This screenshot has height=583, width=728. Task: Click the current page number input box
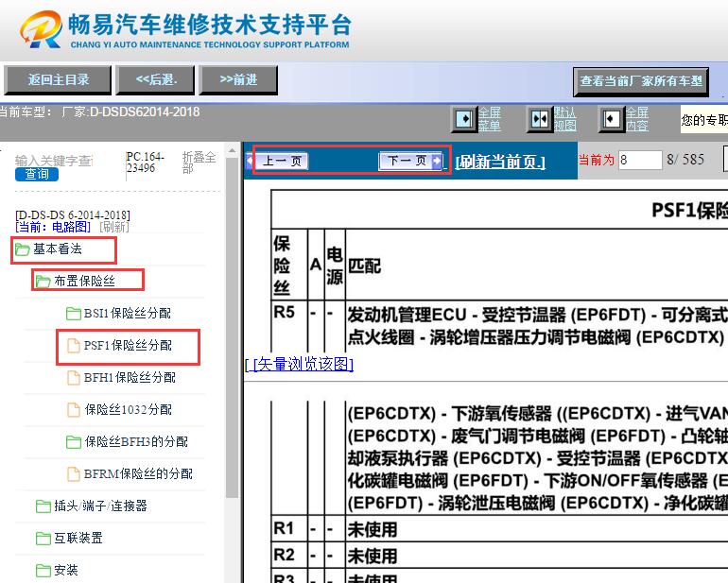pyautogui.click(x=640, y=160)
